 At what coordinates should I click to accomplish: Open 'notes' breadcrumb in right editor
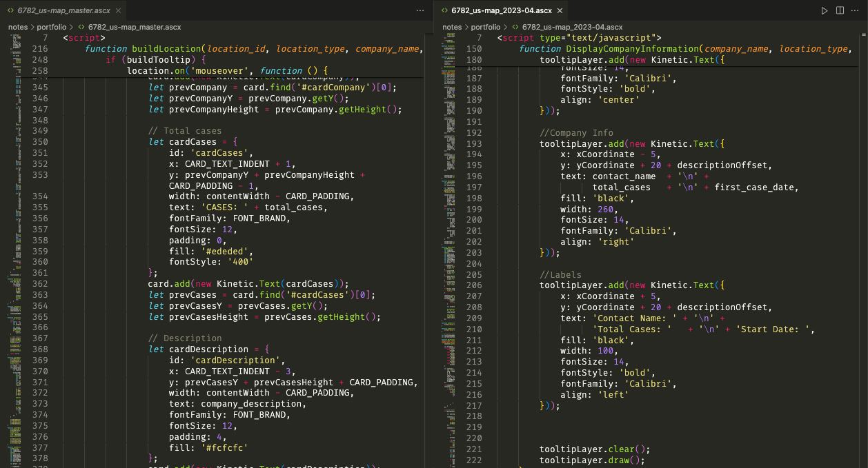point(453,27)
